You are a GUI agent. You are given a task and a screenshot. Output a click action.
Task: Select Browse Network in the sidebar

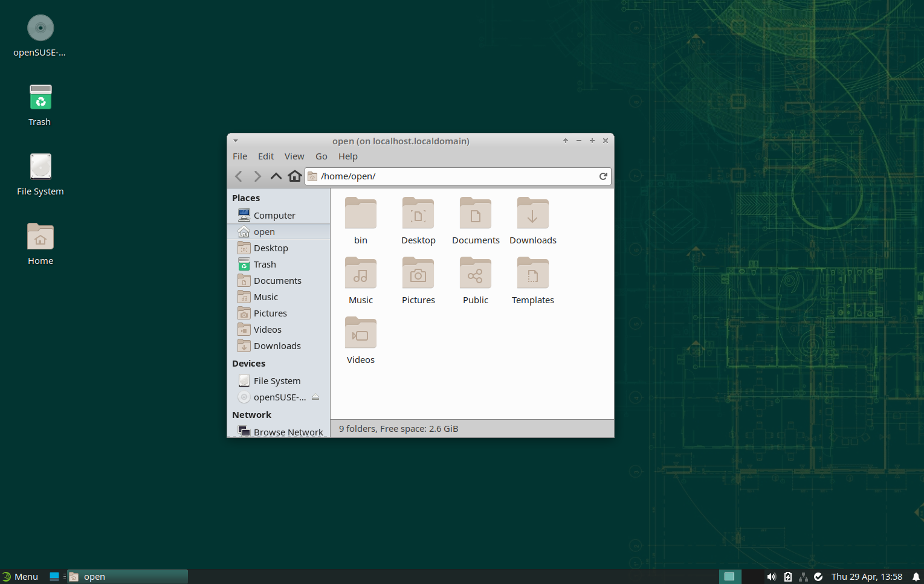[288, 432]
